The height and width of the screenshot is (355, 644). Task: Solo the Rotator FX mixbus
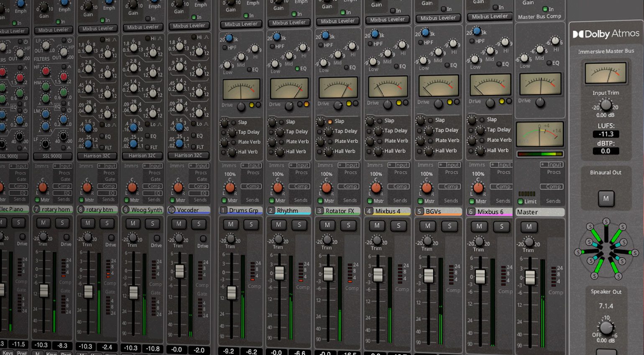tap(348, 225)
